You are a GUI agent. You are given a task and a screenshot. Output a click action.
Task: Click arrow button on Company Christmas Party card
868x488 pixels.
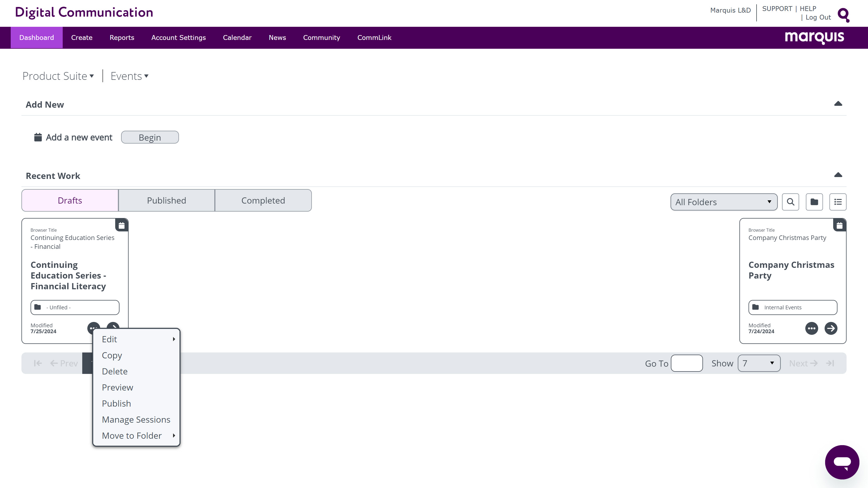pos(830,328)
